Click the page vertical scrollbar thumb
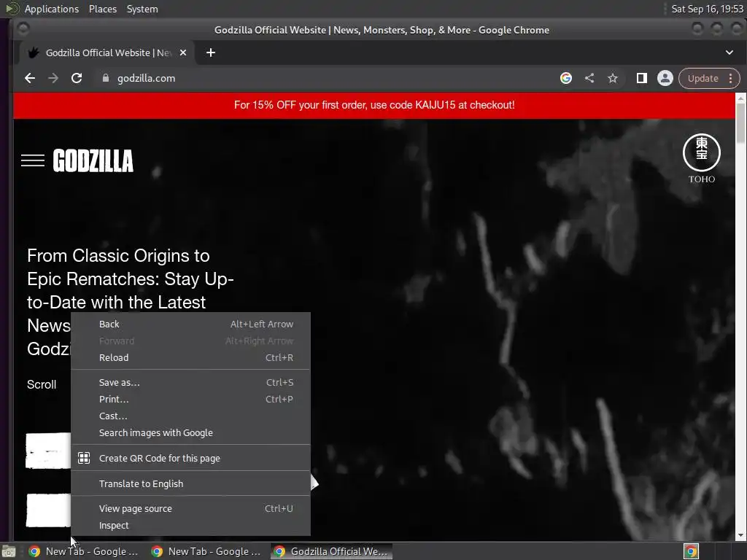 click(740, 122)
